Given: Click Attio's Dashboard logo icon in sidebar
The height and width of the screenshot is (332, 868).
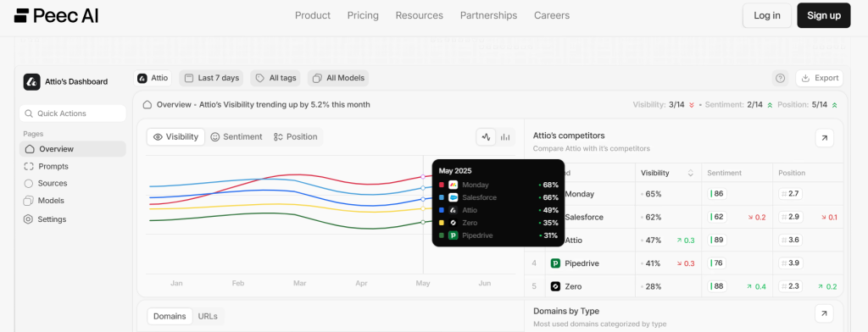Looking at the screenshot, I should pos(31,82).
